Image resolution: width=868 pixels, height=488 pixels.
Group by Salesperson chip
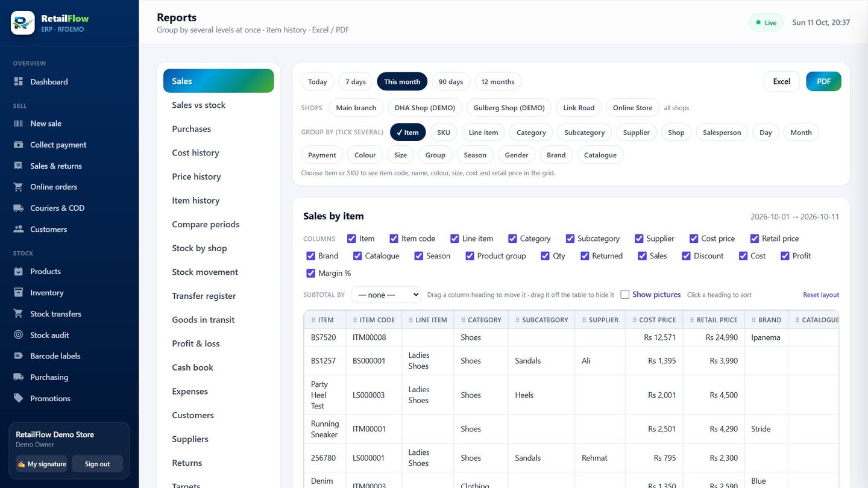coord(722,133)
